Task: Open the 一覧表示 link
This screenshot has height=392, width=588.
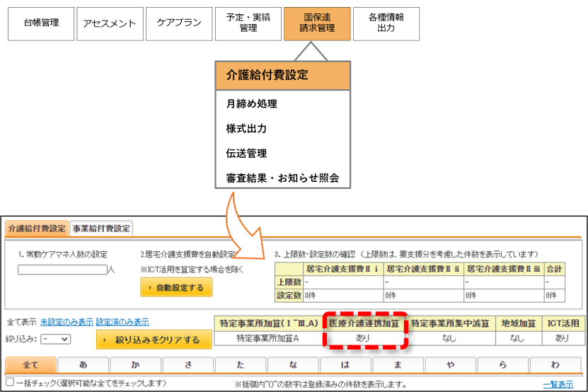Action: pos(558,384)
